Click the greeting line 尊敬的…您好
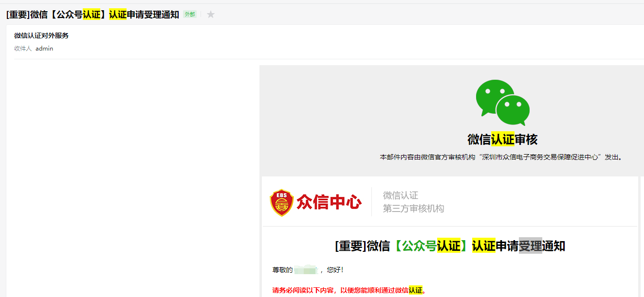Viewport: 644px width, 297px height. (x=308, y=270)
